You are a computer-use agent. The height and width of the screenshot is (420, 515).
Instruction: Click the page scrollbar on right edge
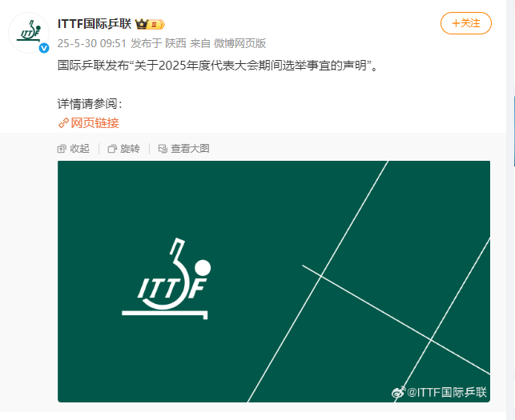(x=514, y=131)
